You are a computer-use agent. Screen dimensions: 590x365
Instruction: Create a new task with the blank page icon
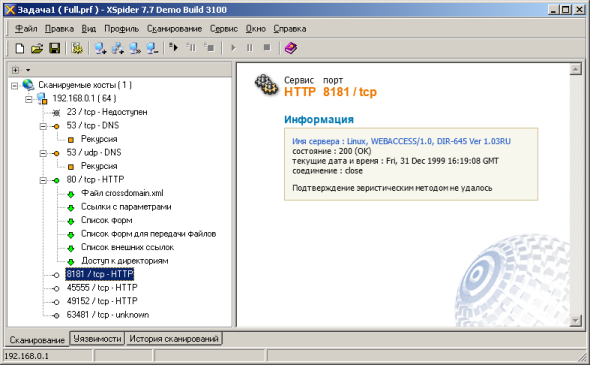(x=20, y=48)
